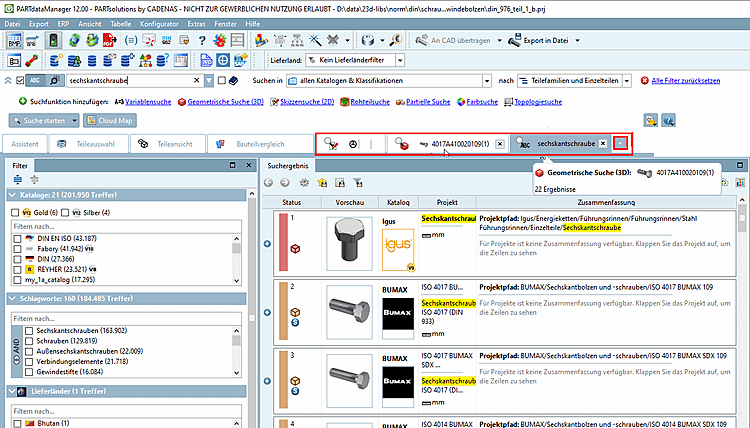Viewport: 750px width, 428px height.
Task: Open the 'Suche starten' dropdown arrow
Action: pyautogui.click(x=75, y=121)
